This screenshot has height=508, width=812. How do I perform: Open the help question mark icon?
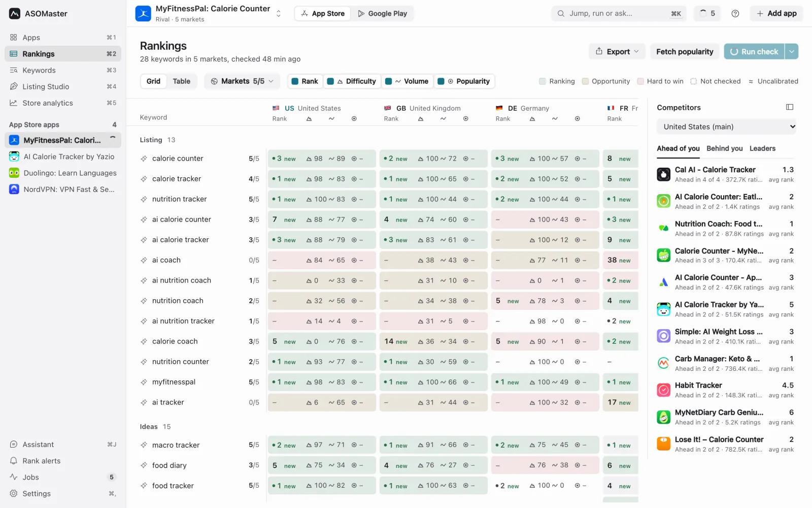click(735, 14)
